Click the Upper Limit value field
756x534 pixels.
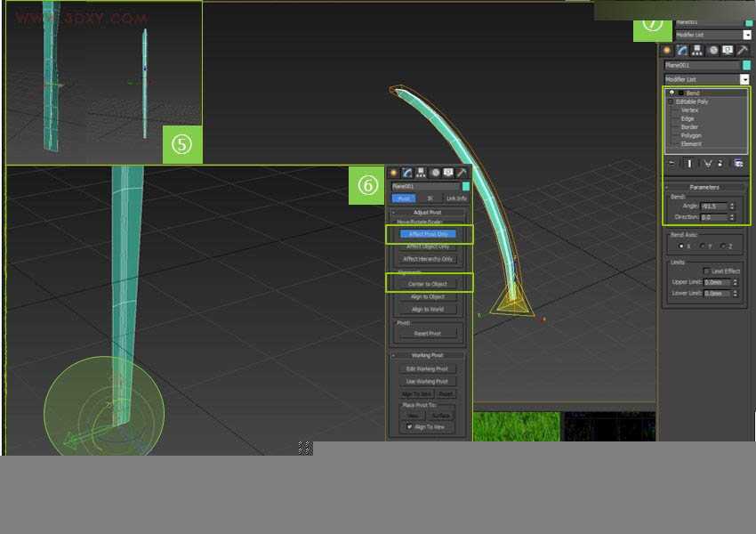717,282
